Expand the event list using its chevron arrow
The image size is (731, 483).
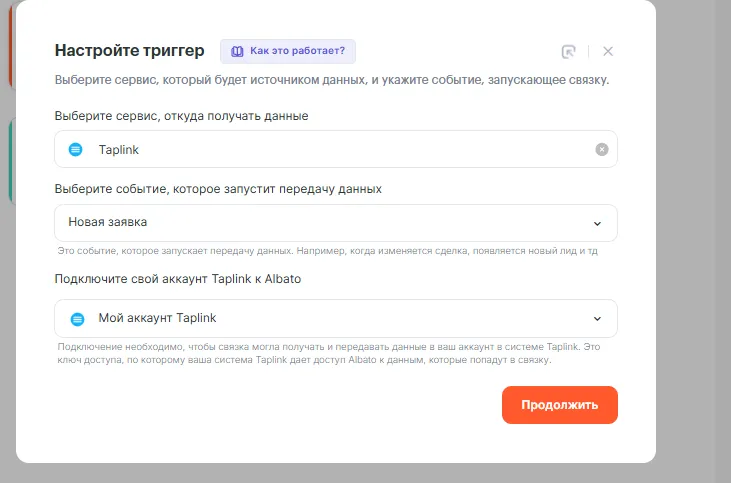pos(597,224)
